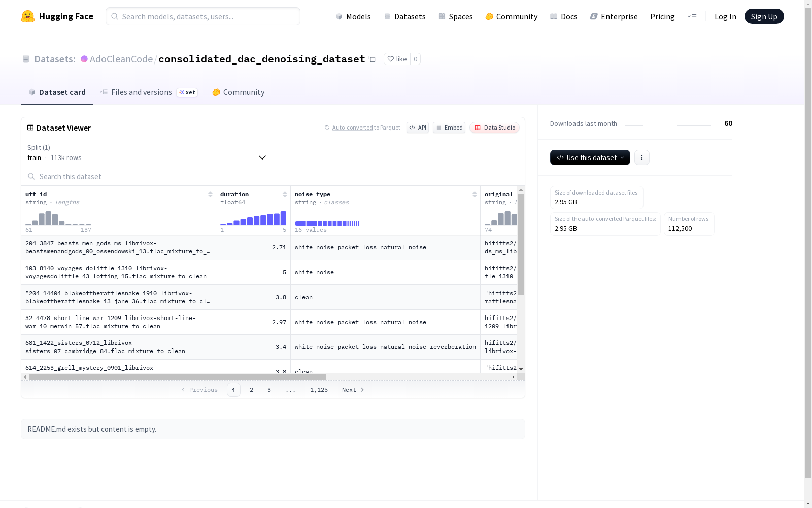The width and height of the screenshot is (812, 508).
Task: Click the table's right scroll arrow
Action: point(514,377)
